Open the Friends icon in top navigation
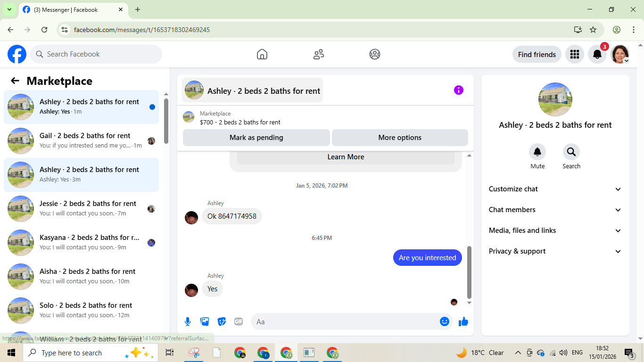The width and height of the screenshot is (644, 362). point(319,54)
